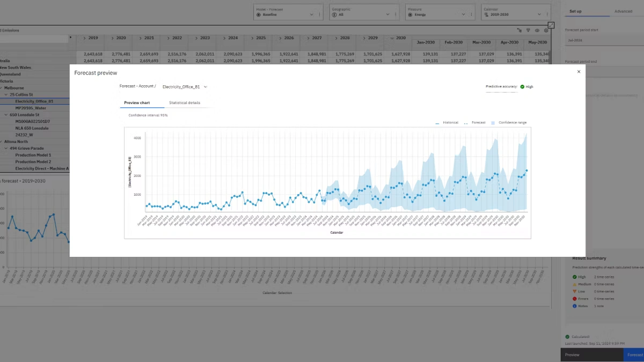Select the Preview chart tab
644x362 pixels.
(137, 102)
